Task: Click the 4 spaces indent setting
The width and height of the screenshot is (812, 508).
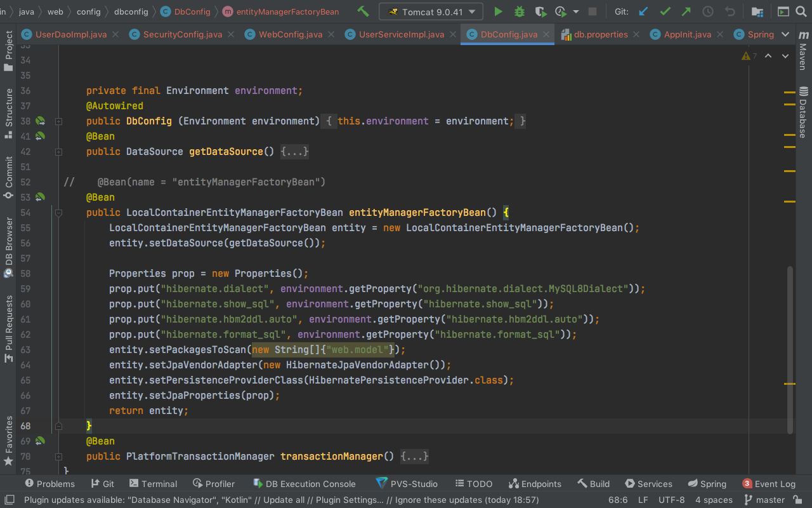Action: click(x=714, y=500)
